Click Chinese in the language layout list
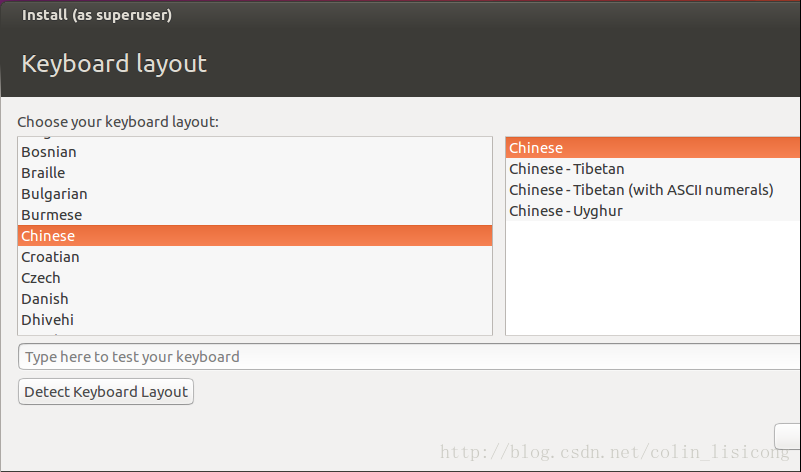801x472 pixels. [x=48, y=236]
